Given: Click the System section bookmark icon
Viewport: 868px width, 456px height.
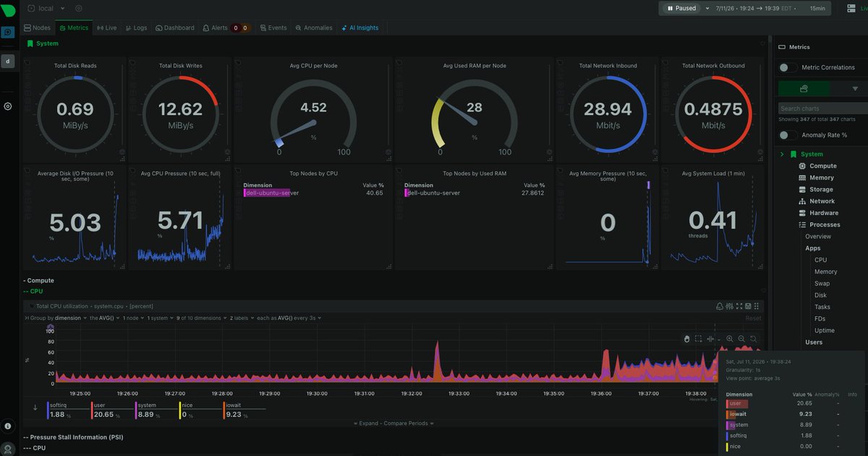Looking at the screenshot, I should point(30,43).
